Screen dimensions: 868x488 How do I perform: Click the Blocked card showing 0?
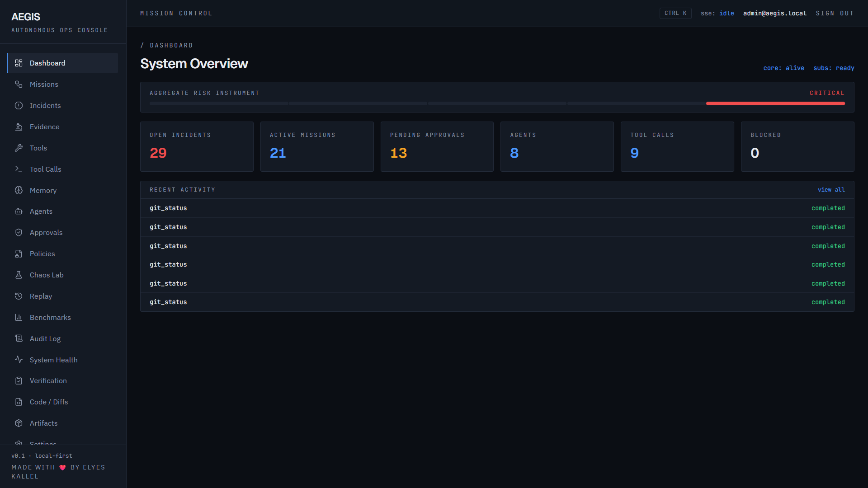pyautogui.click(x=797, y=146)
